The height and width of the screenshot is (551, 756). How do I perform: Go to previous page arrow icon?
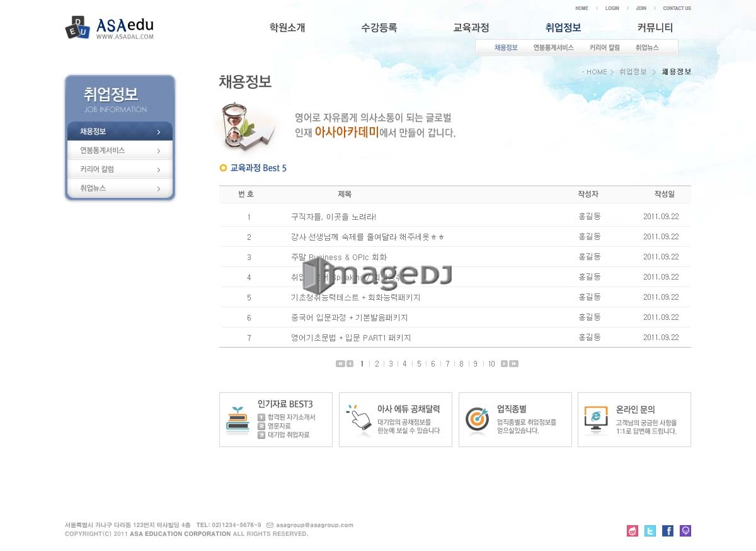click(350, 363)
